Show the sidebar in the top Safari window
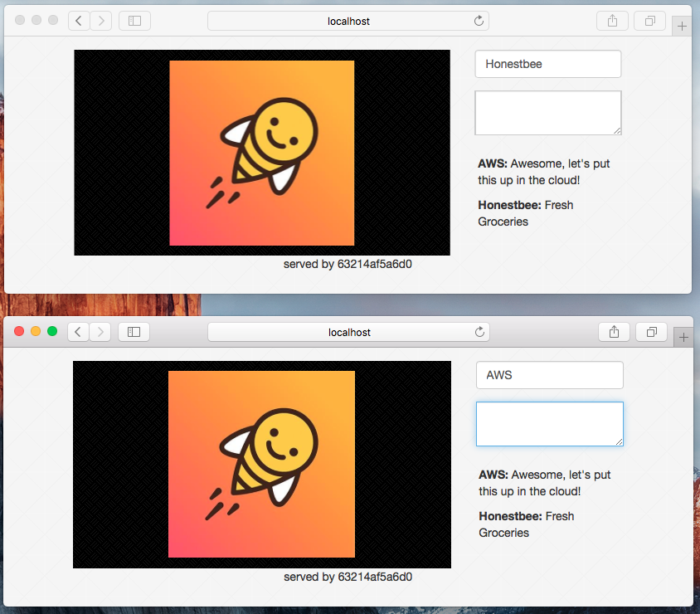Image resolution: width=700 pixels, height=614 pixels. coord(134,21)
